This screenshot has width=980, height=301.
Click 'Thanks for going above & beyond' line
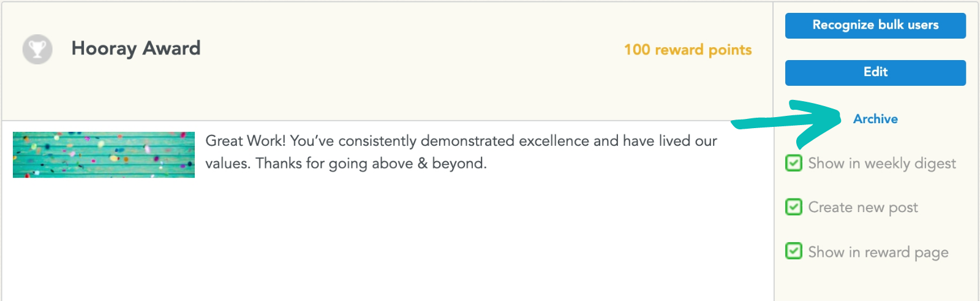pos(371,164)
